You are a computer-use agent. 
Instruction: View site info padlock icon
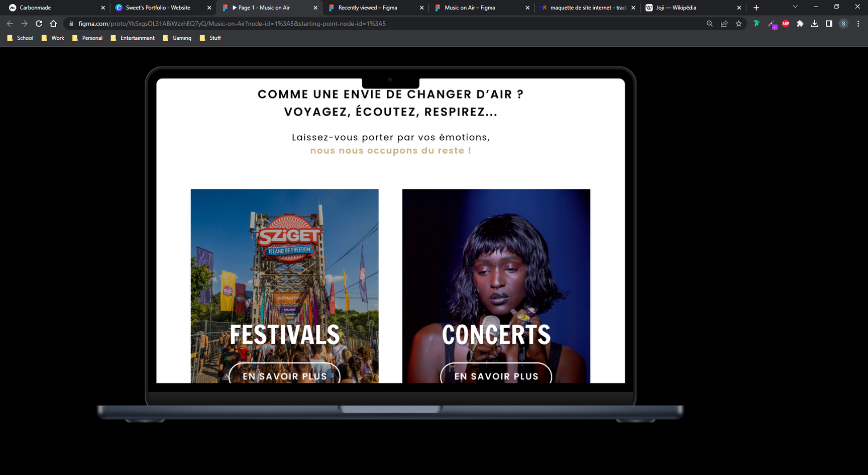tap(71, 24)
